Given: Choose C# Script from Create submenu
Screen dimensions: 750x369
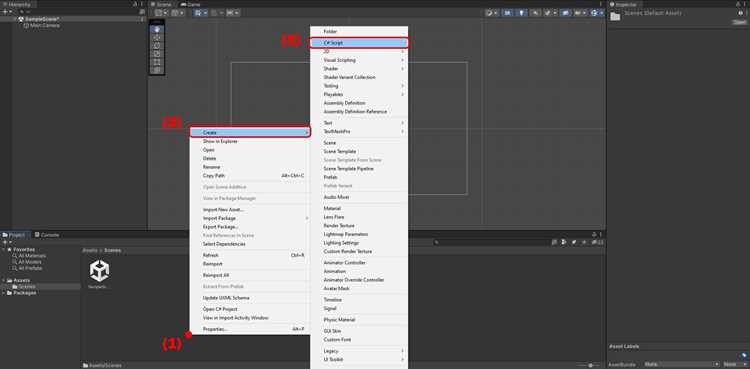Looking at the screenshot, I should click(359, 43).
